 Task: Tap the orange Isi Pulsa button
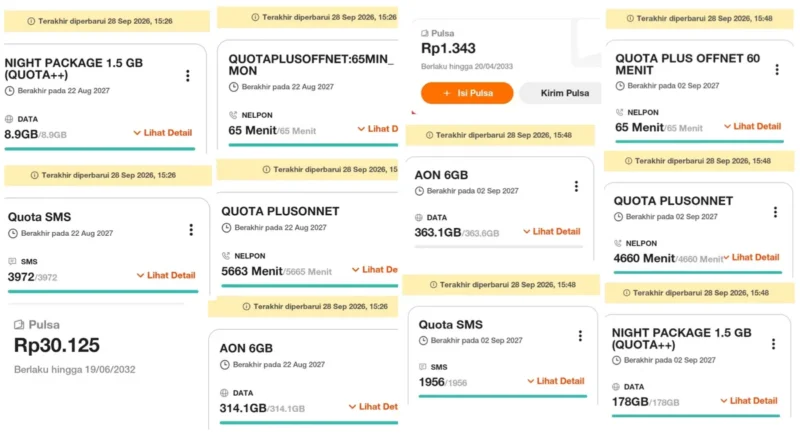[467, 93]
